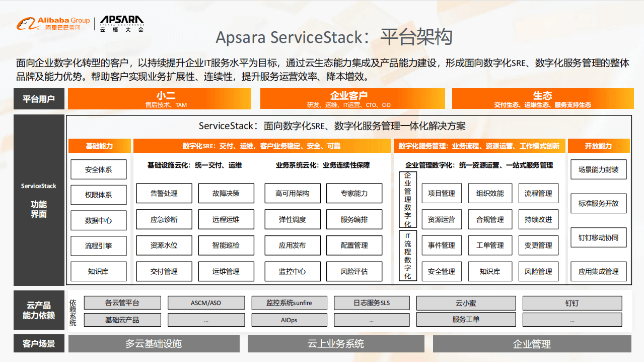
Task: Open the "持续改进" box
Action: (x=538, y=219)
